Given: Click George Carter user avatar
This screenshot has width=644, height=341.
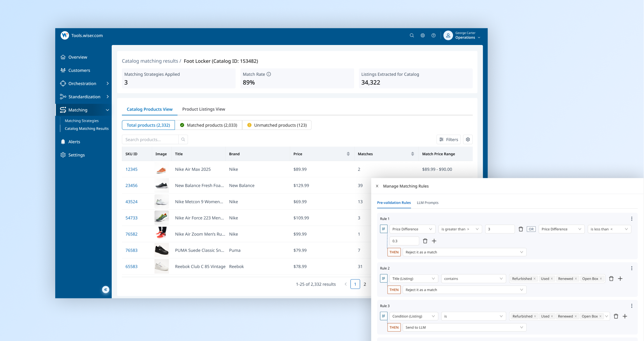Looking at the screenshot, I should pyautogui.click(x=448, y=36).
